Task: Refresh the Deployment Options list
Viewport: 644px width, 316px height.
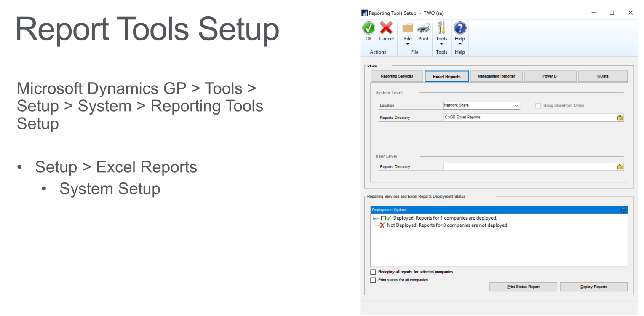Action: coord(624,210)
